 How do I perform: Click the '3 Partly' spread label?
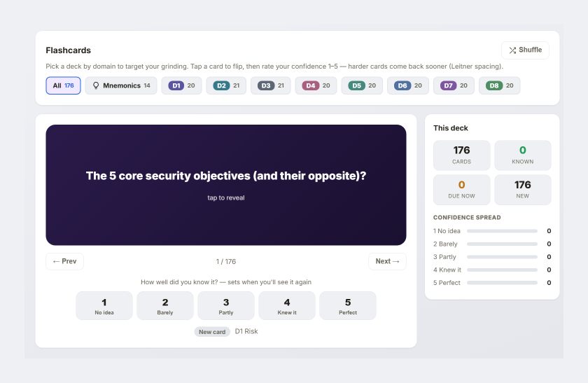pyautogui.click(x=444, y=257)
